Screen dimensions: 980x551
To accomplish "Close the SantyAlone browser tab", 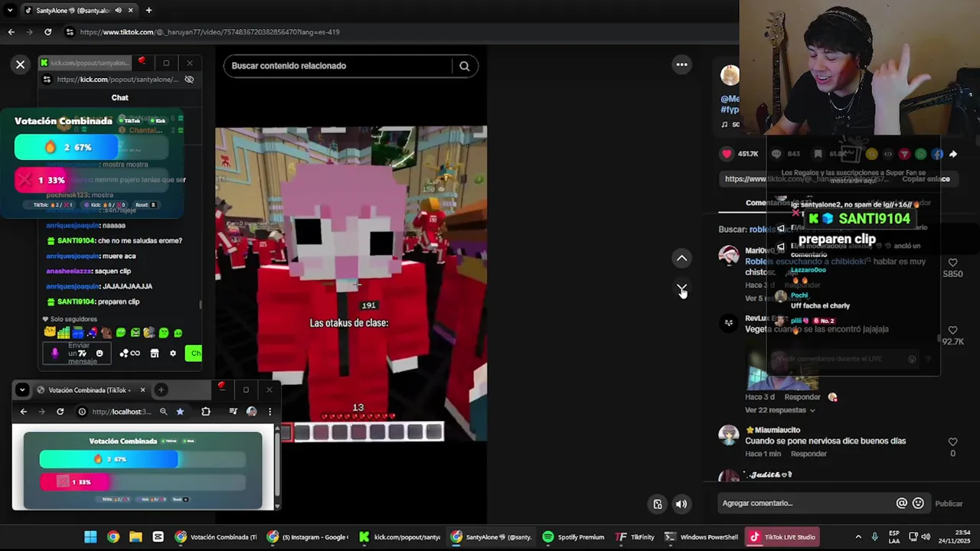I will [x=131, y=11].
